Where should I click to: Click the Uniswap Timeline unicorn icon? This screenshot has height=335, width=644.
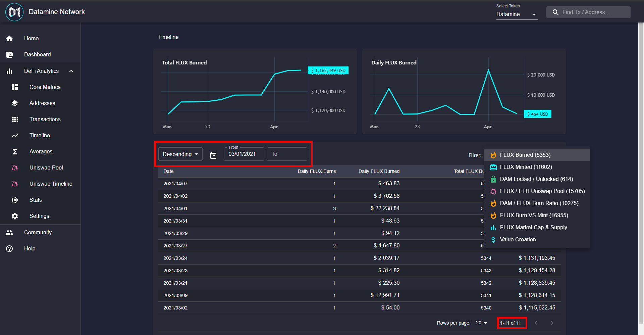pyautogui.click(x=15, y=184)
